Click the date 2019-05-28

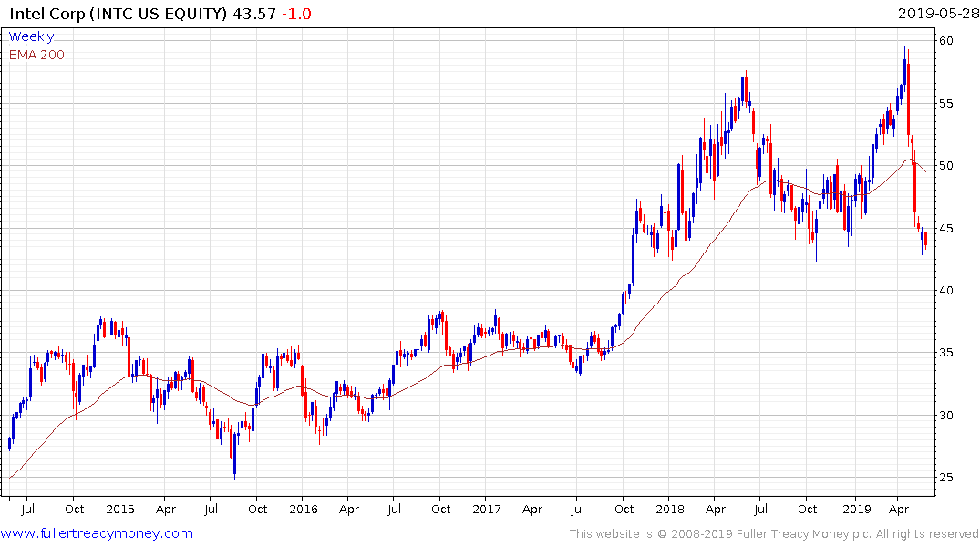[938, 14]
